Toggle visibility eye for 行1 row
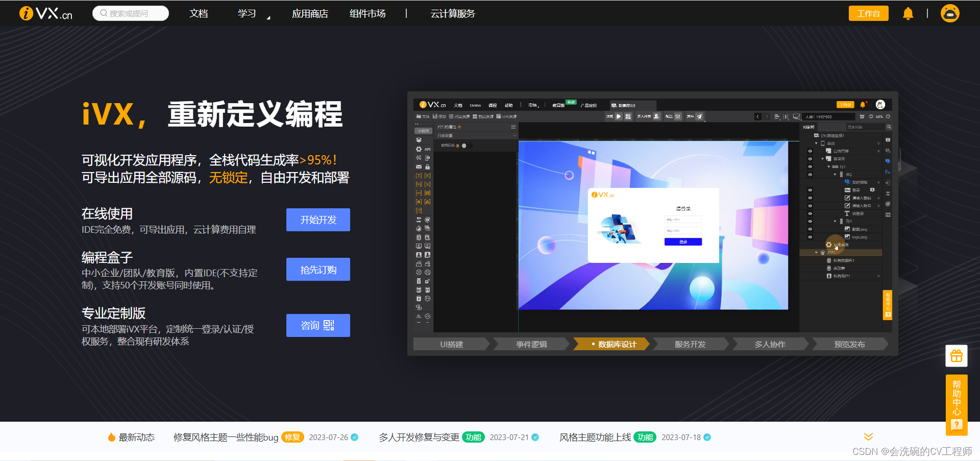The width and height of the screenshot is (980, 461). tap(810, 166)
